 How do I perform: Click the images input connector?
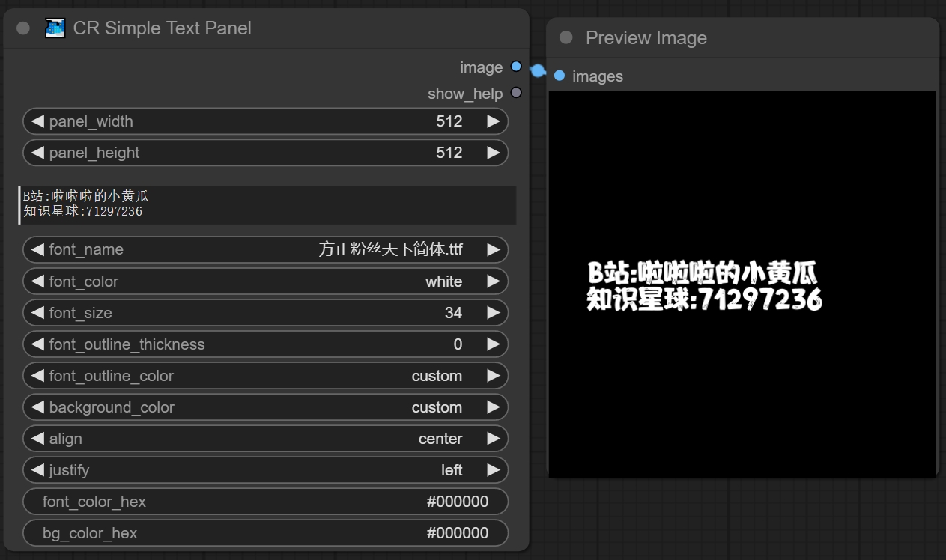pyautogui.click(x=560, y=76)
